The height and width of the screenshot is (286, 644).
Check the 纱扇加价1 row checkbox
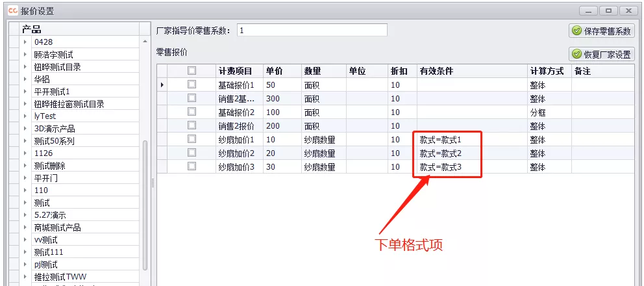[192, 140]
